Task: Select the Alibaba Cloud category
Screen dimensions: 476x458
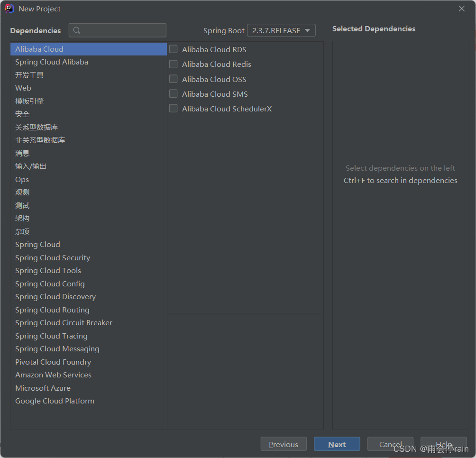Action: (x=88, y=49)
